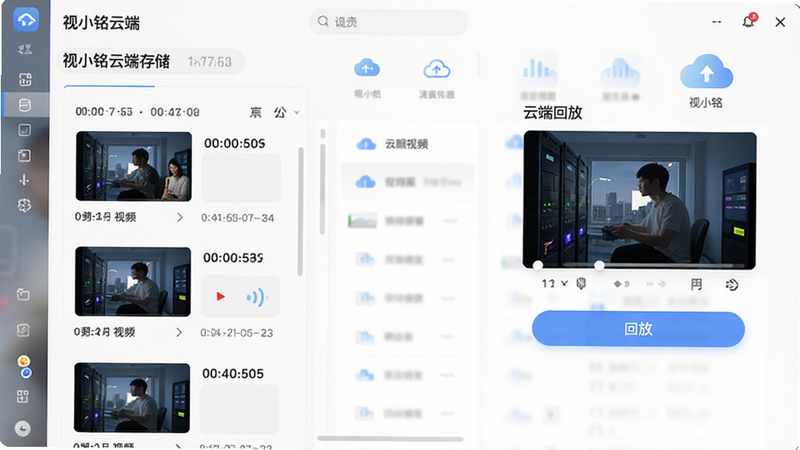The height and width of the screenshot is (450, 800).
Task: Expand the first clip's arrow before 0:41:68-07-34
Action: pos(180,217)
